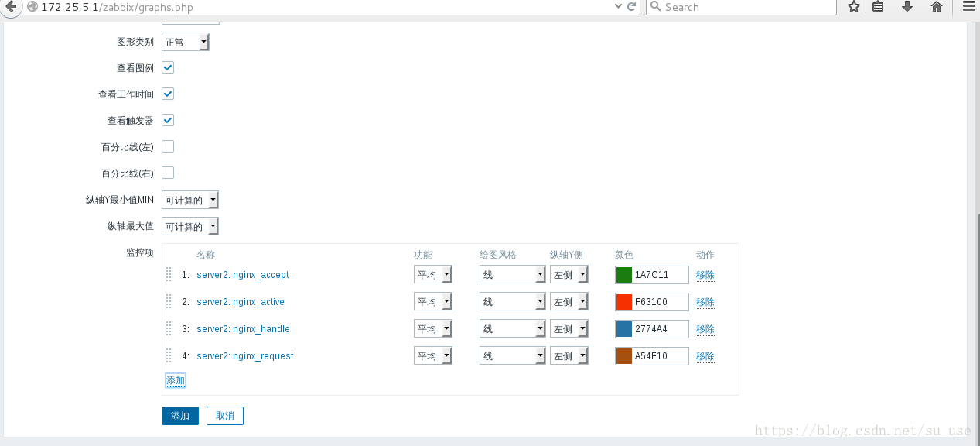Remove nginx_accept with 移除 link
The width and height of the screenshot is (980, 446).
click(x=705, y=275)
